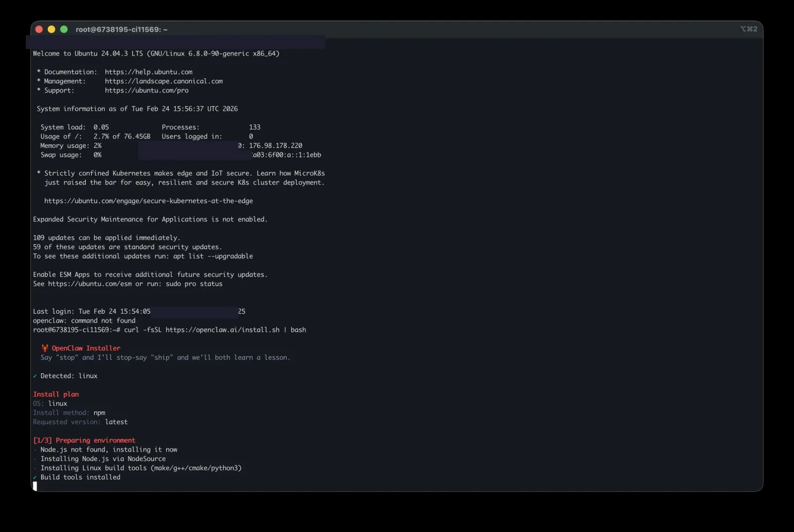Click 'Installing Linux build tools' line
This screenshot has height=532, width=794.
tap(141, 468)
